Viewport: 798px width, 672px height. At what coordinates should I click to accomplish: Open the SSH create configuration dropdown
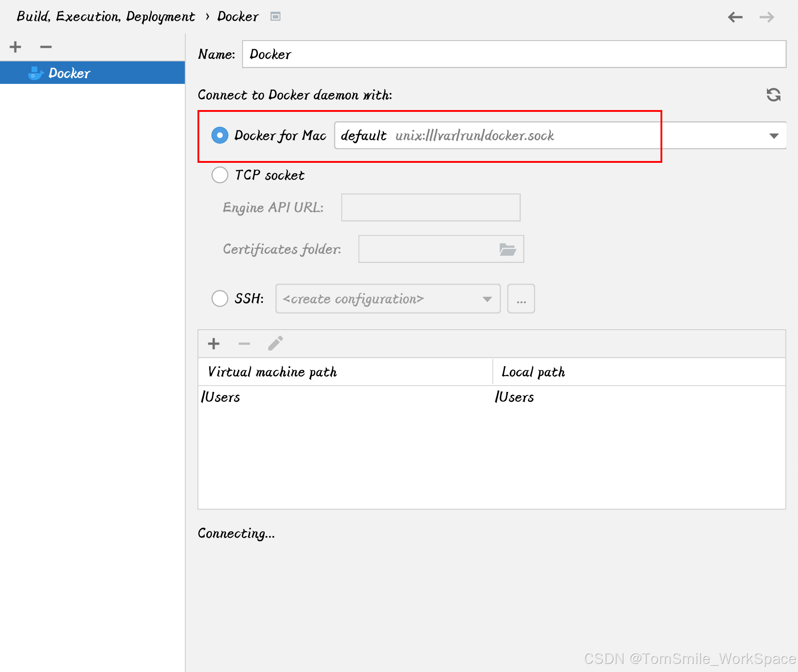388,299
